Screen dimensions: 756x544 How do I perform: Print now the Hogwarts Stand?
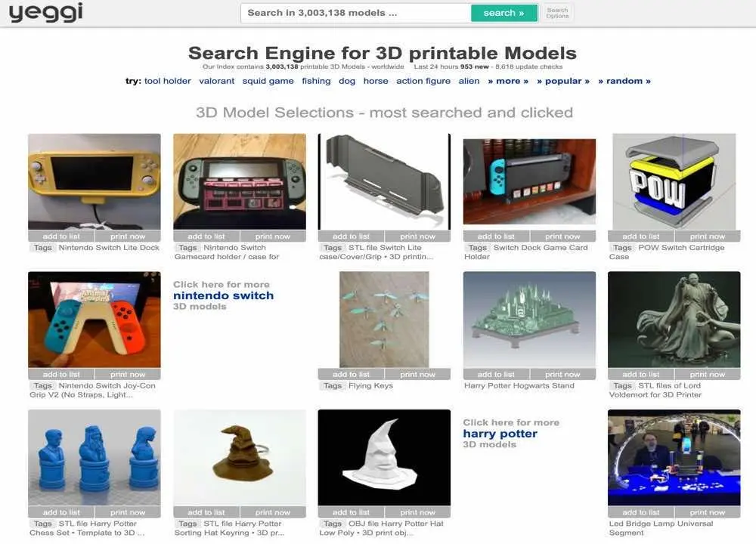562,375
